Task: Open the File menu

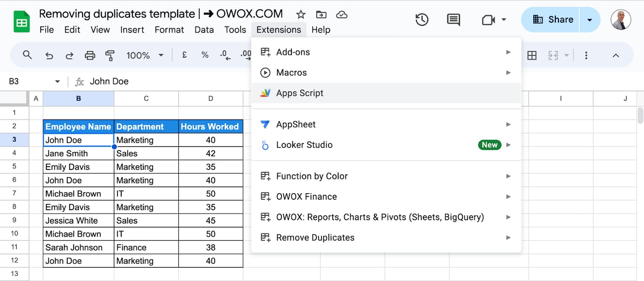Action: click(47, 30)
